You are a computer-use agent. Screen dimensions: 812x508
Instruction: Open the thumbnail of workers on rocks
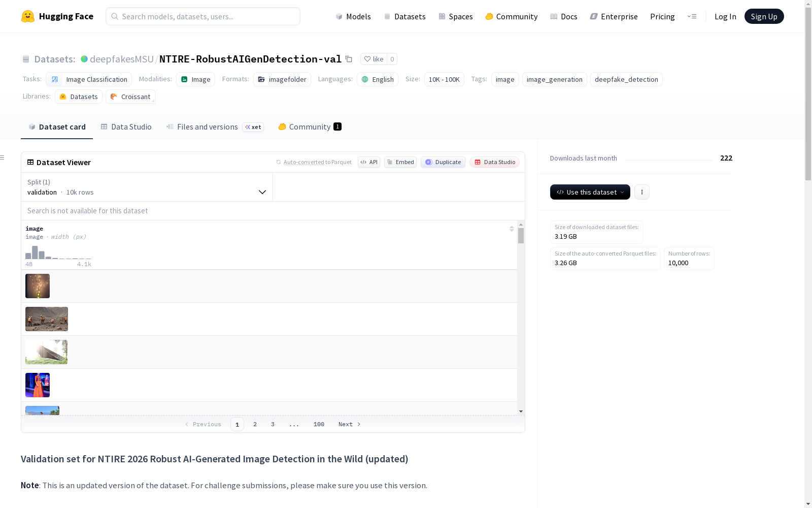coord(47,319)
